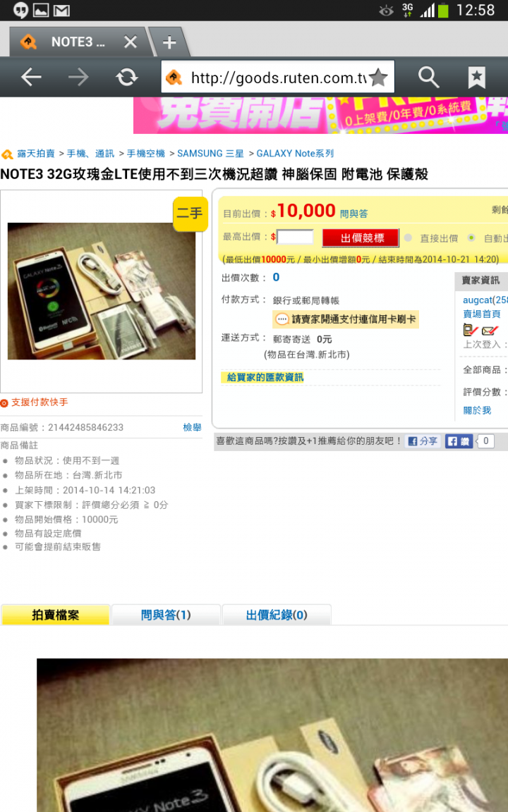Click the product thumbnail photo

point(102,291)
